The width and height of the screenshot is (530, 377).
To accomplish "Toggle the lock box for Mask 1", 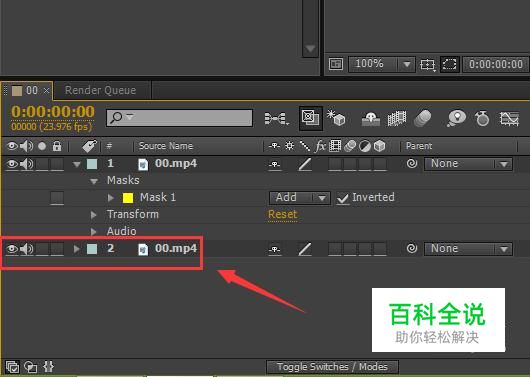I will pyautogui.click(x=57, y=198).
